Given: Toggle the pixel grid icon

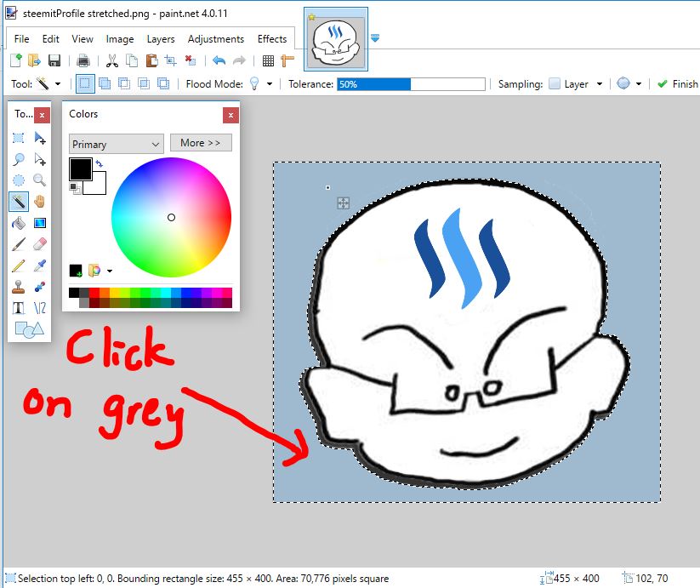Looking at the screenshot, I should tap(268, 60).
